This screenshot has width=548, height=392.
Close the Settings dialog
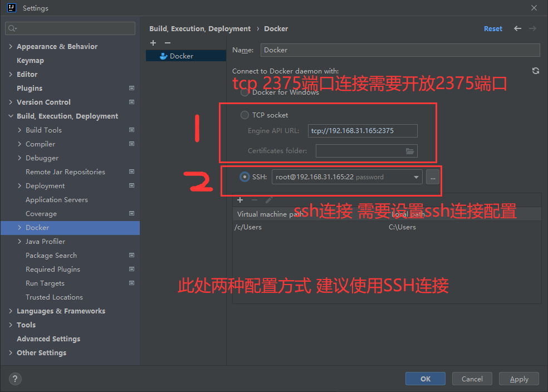tap(534, 8)
